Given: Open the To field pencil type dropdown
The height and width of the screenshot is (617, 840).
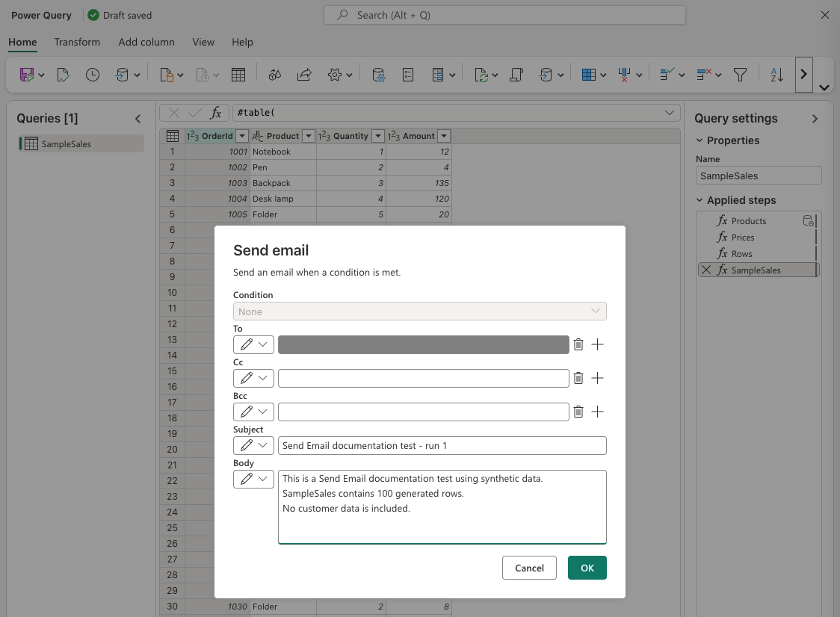Looking at the screenshot, I should point(253,344).
